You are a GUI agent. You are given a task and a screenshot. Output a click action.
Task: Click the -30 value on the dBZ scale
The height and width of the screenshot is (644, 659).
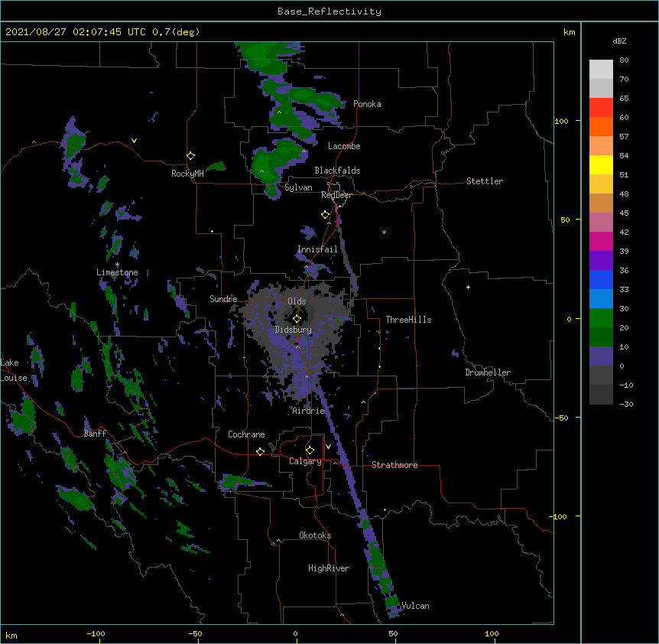click(626, 405)
